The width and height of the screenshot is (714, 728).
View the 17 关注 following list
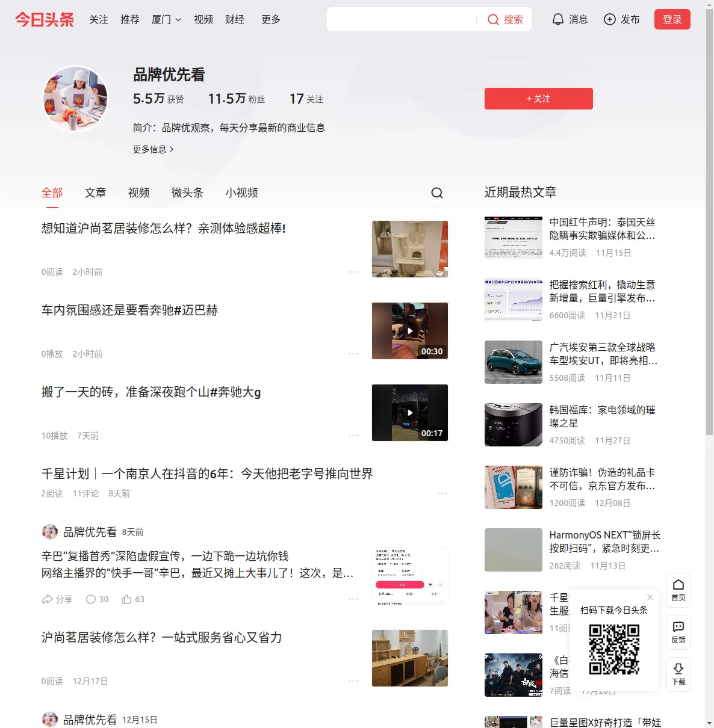click(x=306, y=99)
